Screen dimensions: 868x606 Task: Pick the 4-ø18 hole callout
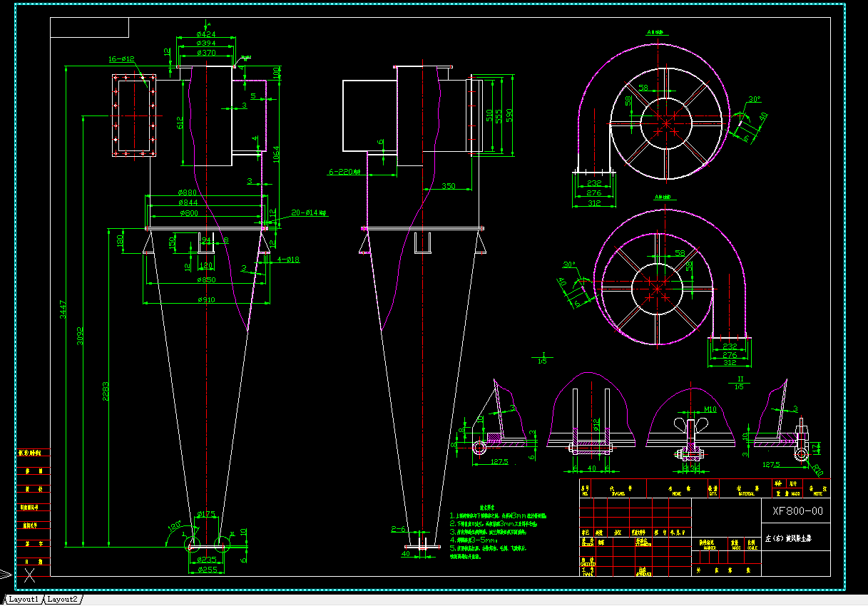(x=289, y=260)
